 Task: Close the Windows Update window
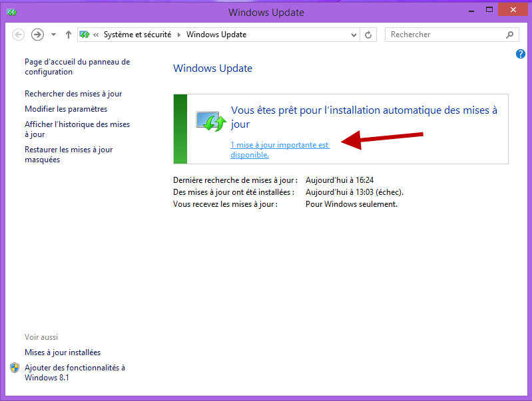tap(513, 9)
